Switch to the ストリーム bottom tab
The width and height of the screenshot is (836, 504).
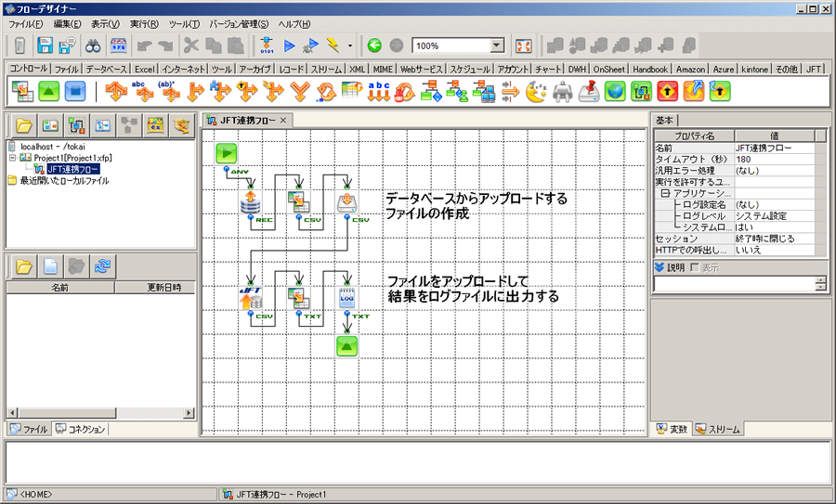(x=718, y=429)
